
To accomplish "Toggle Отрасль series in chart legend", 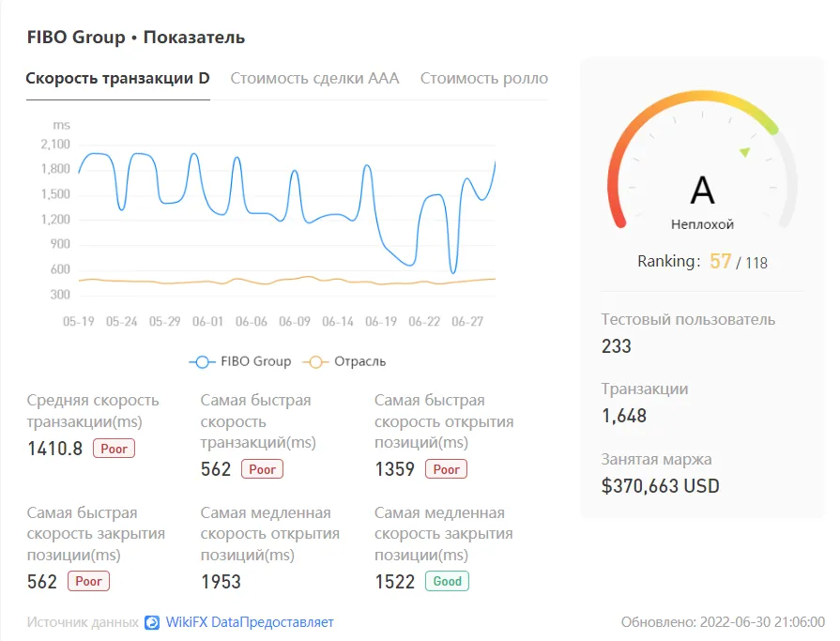I will [344, 361].
